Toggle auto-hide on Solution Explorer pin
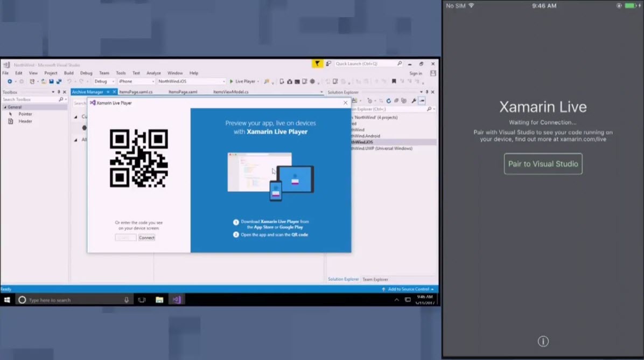 [427, 92]
